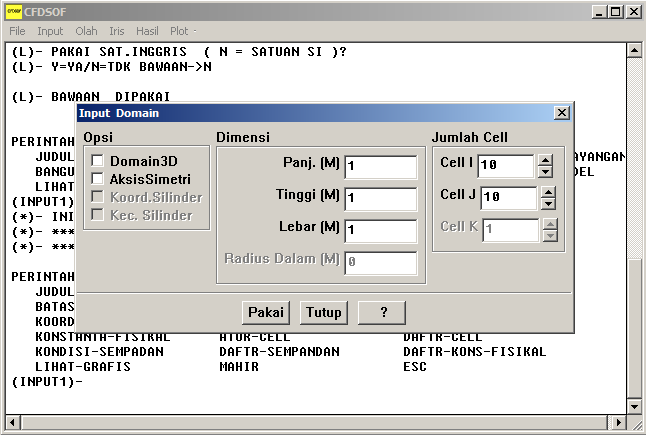The height and width of the screenshot is (435, 646).
Task: Toggle the AksisSimetri checkbox
Action: pos(97,179)
